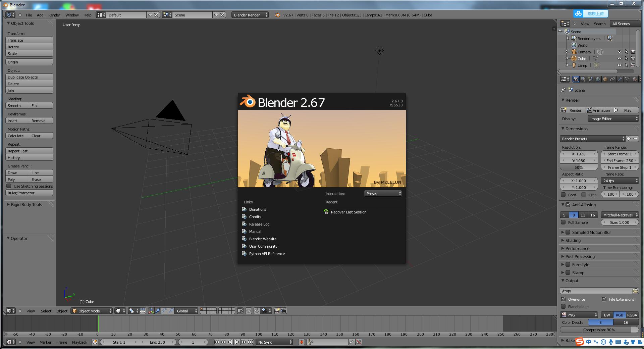The image size is (644, 349).
Task: Click the pin icon beside Scene in properties
Action: (x=563, y=90)
